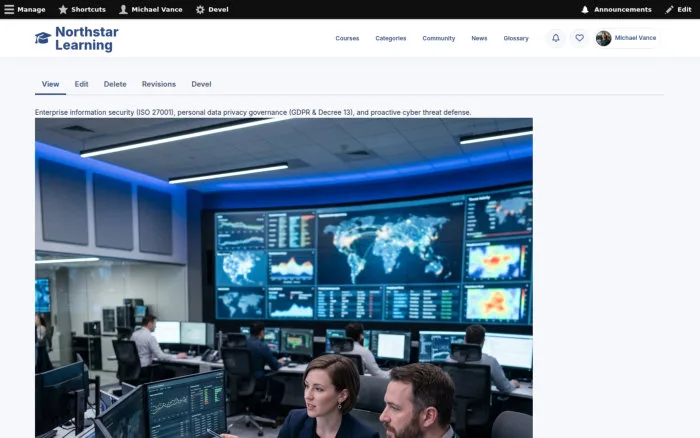The height and width of the screenshot is (438, 700).
Task: Open the Manage hamburger menu icon
Action: click(9, 9)
